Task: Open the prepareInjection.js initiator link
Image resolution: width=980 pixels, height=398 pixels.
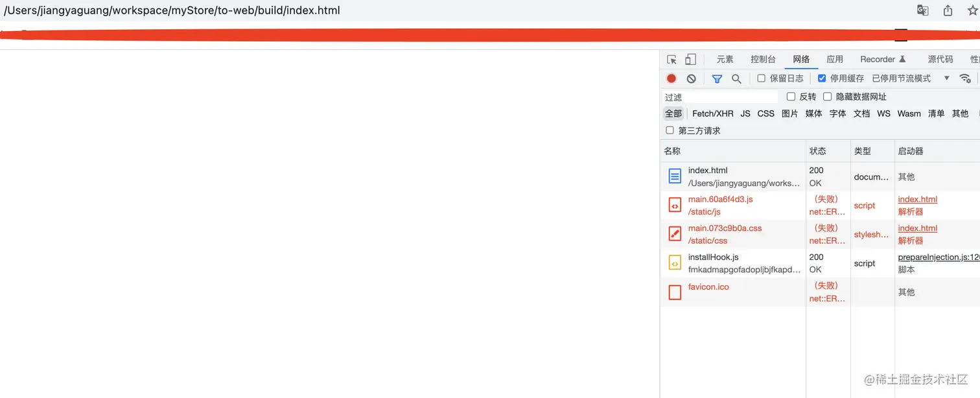Action: point(939,257)
